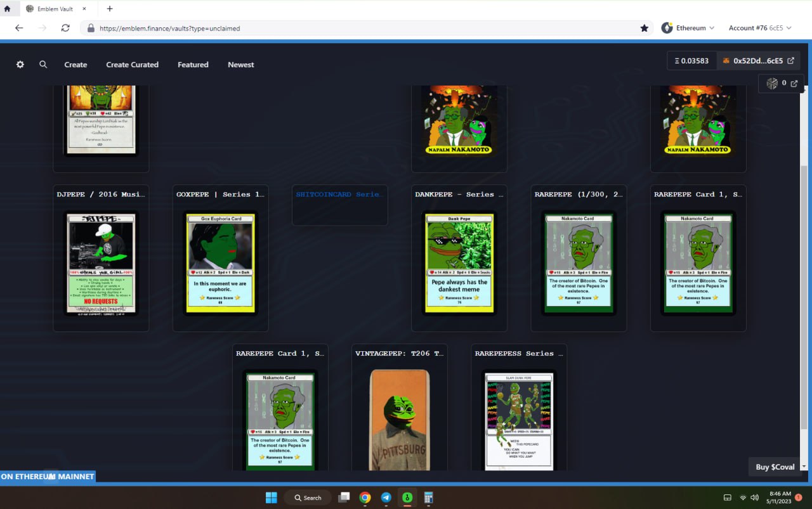Image resolution: width=812 pixels, height=509 pixels.
Task: Open the RAREPEPE (1/300, 2... card title
Action: pyautogui.click(x=579, y=195)
